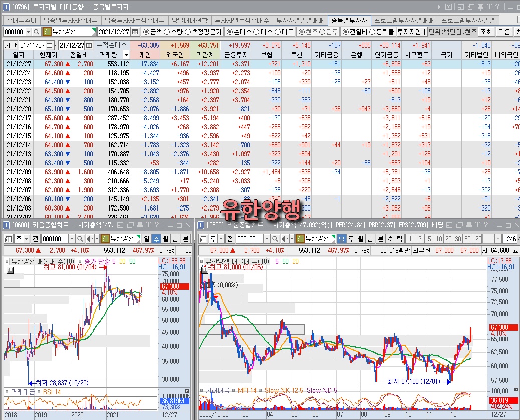Pin the investor trading window with pushpin icon
This screenshot has width=520, height=420.
pos(480,7)
